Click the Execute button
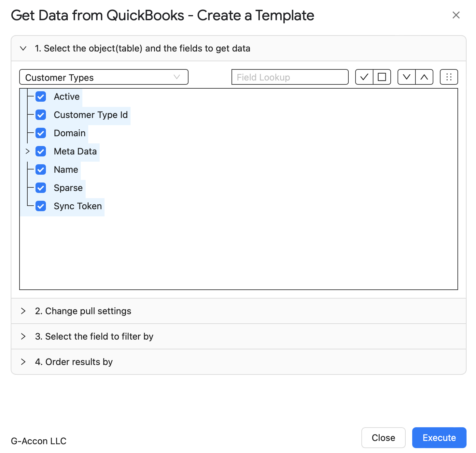The height and width of the screenshot is (453, 476). [439, 438]
